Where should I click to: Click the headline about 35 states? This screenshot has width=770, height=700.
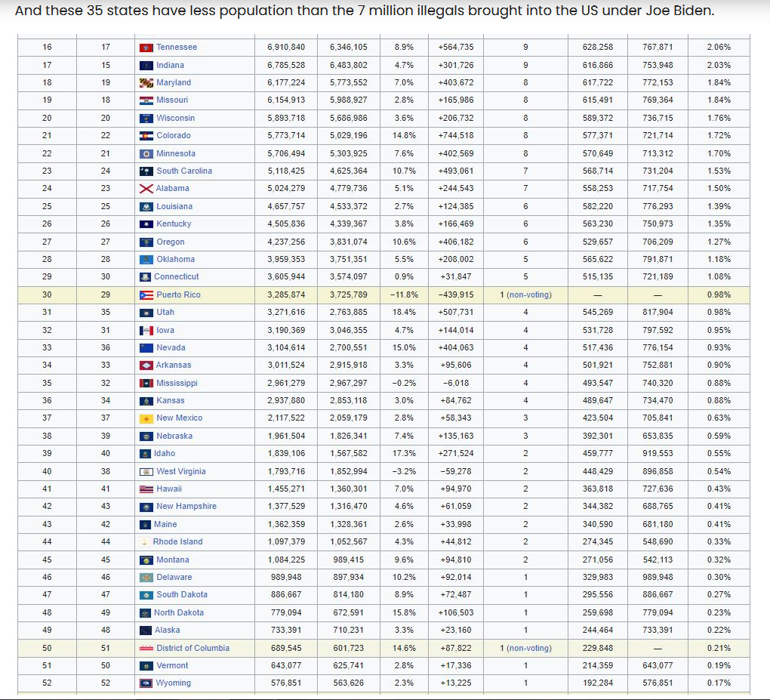click(x=365, y=11)
